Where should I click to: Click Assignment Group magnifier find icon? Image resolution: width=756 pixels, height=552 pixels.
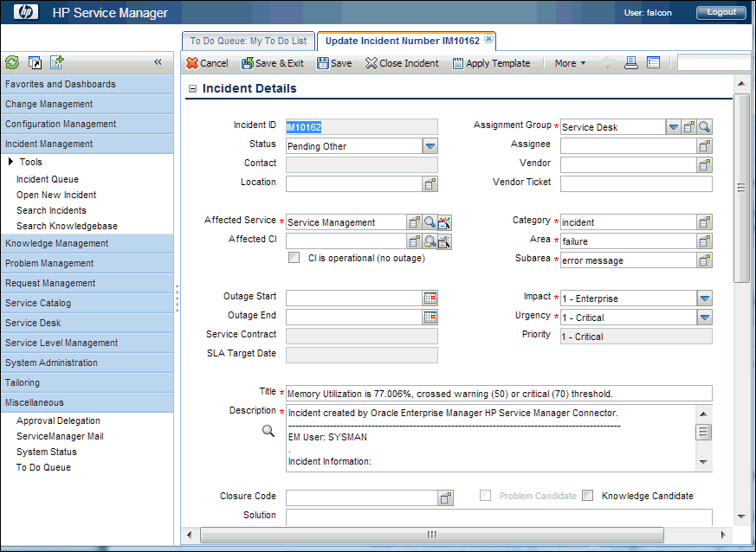704,127
